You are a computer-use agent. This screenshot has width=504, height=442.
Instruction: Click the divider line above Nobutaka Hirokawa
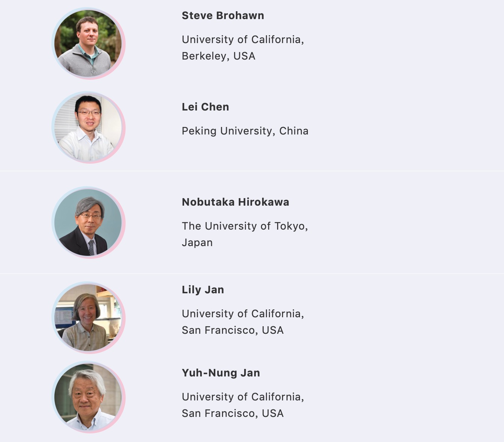[252, 171]
